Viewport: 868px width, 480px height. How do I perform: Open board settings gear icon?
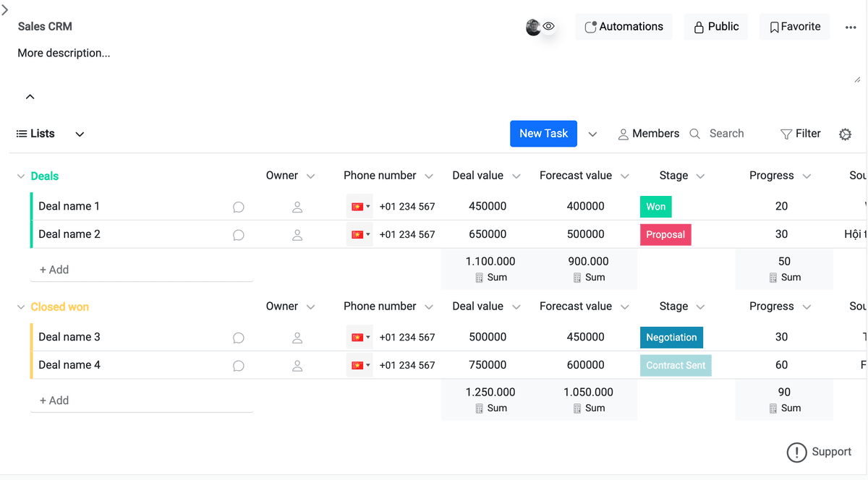pyautogui.click(x=845, y=134)
